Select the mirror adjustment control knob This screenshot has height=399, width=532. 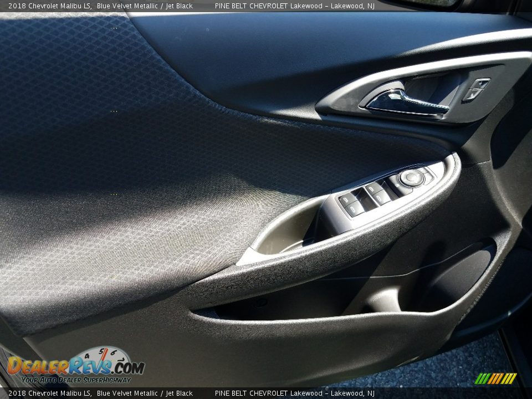click(x=412, y=177)
